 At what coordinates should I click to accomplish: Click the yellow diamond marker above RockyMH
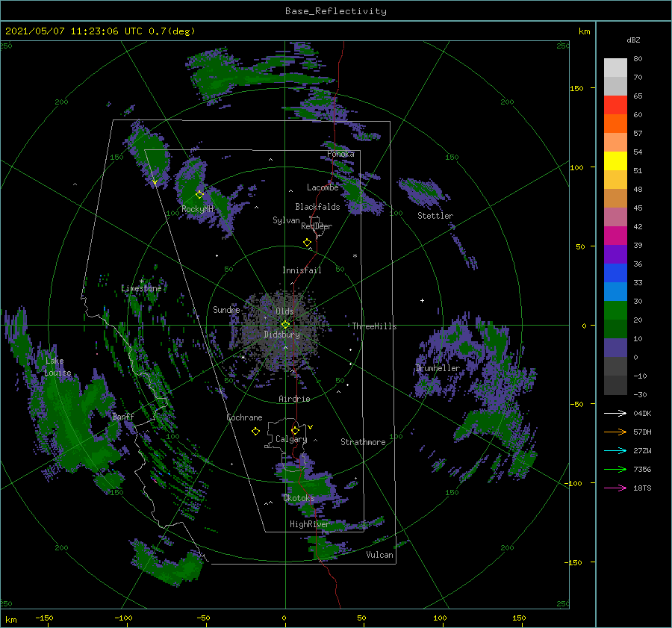coord(199,195)
